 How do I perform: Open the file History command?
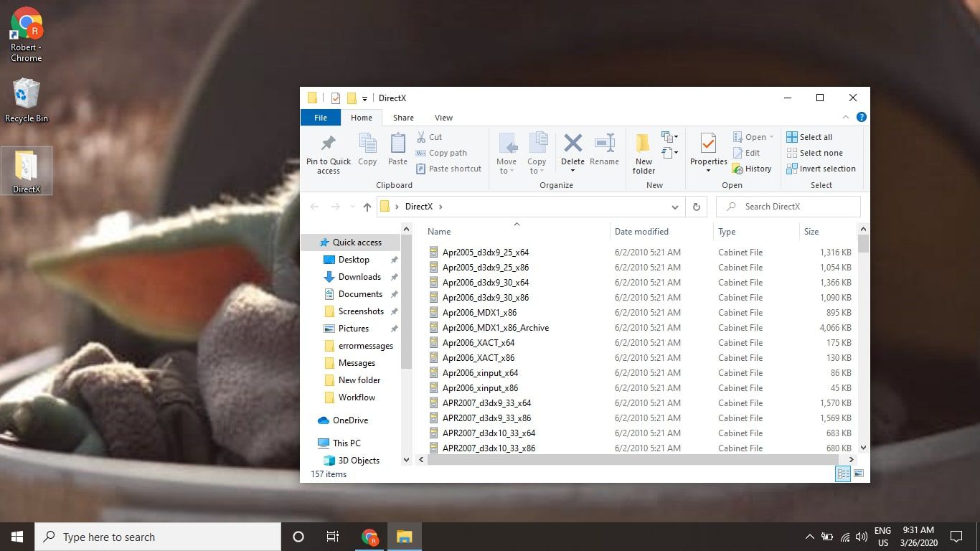click(x=751, y=169)
